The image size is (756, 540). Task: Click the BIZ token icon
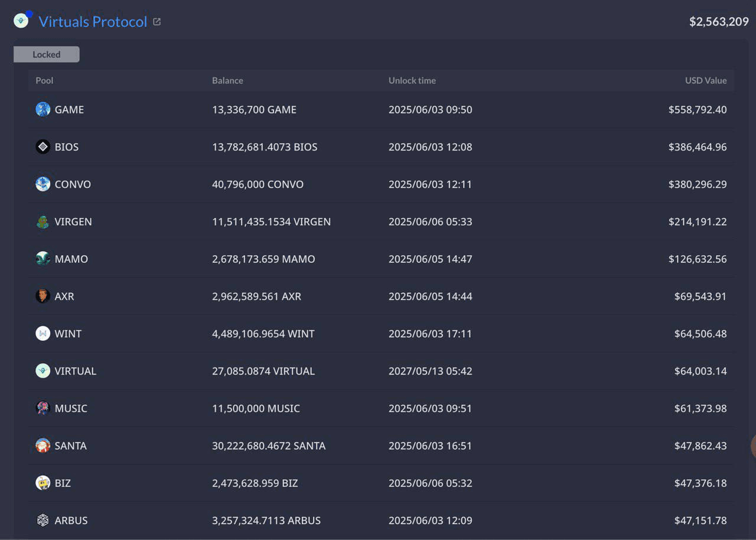(43, 483)
